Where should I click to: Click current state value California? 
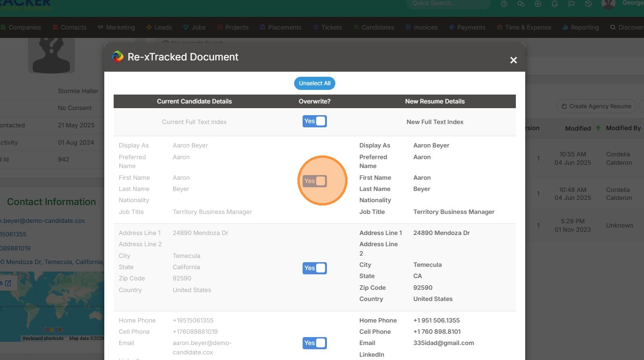186,267
